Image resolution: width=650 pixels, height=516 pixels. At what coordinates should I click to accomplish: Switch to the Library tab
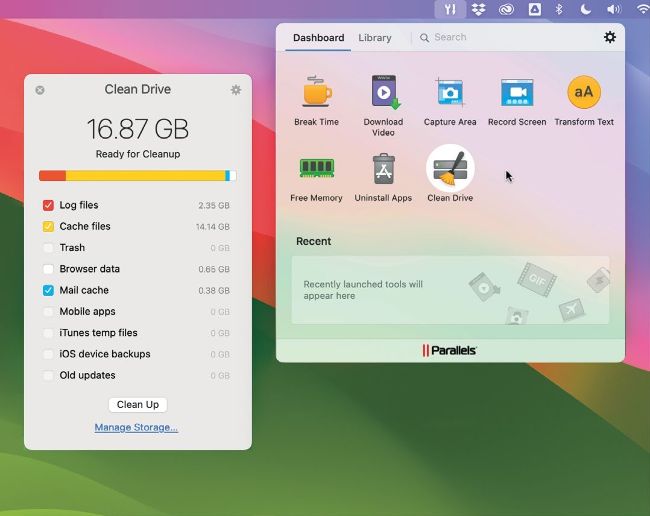(375, 38)
